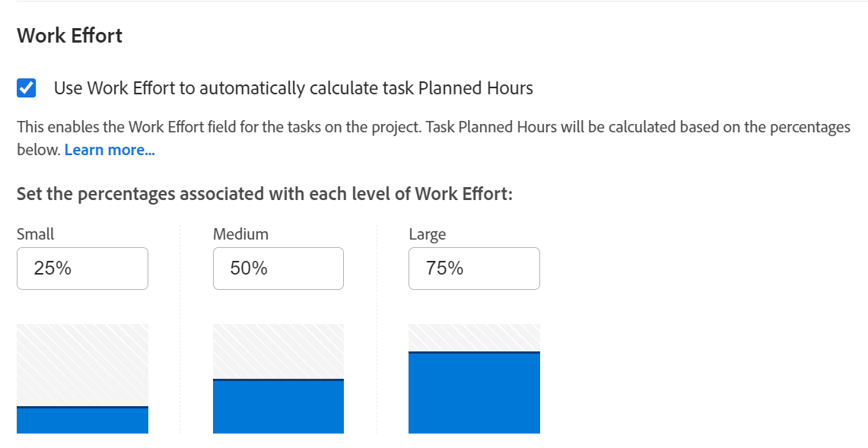Open the Learn more link

(x=110, y=150)
